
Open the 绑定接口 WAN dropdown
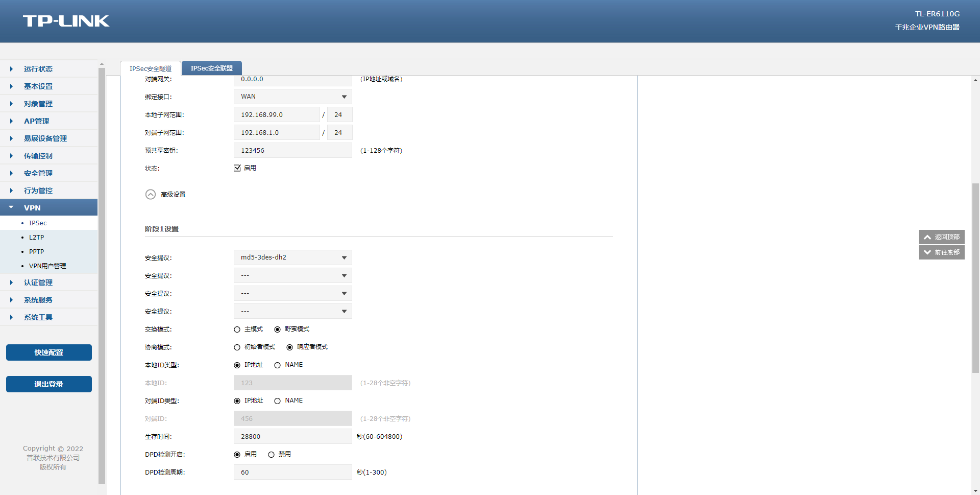point(292,97)
